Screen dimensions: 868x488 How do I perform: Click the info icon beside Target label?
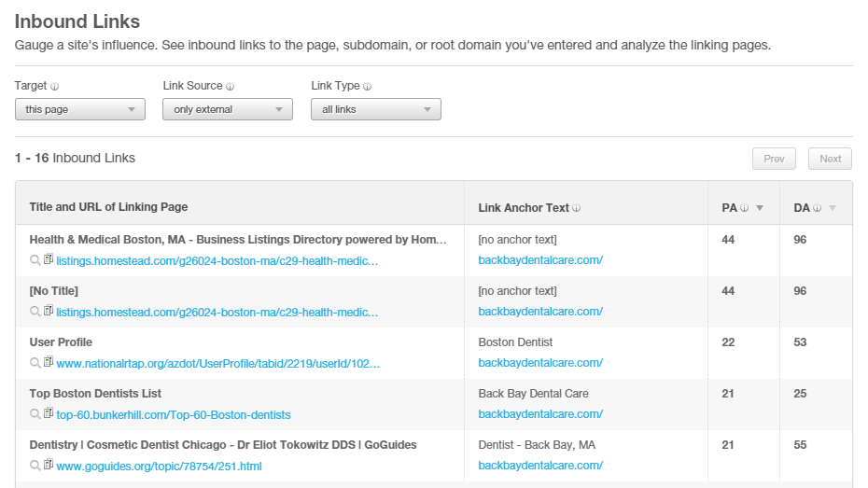pyautogui.click(x=54, y=87)
